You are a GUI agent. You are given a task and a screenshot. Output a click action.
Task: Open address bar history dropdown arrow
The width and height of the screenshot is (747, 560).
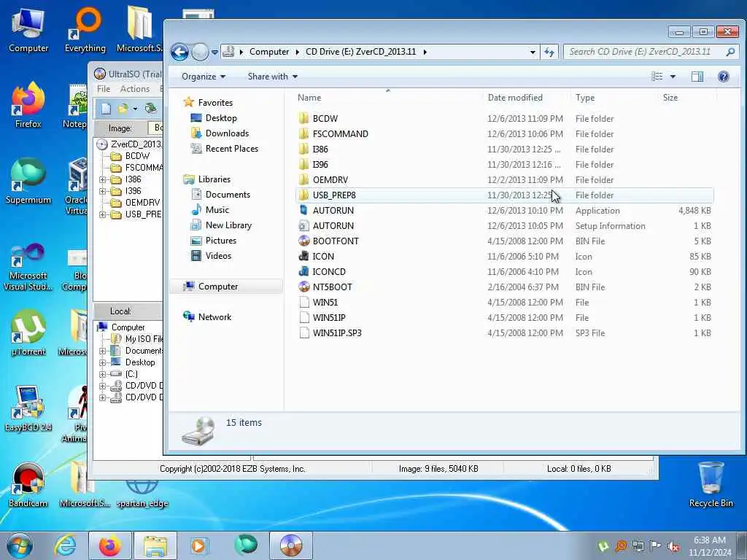[533, 52]
